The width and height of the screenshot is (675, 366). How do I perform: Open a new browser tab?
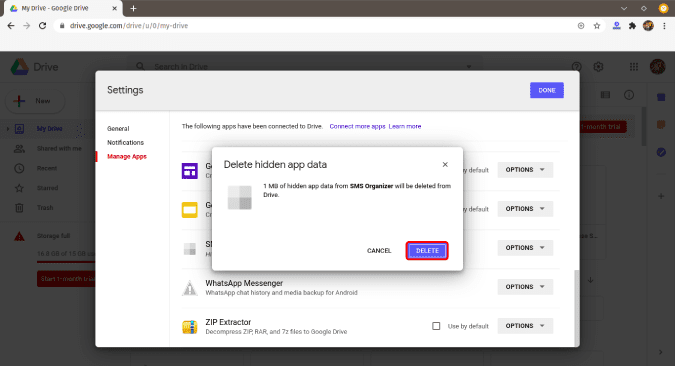coord(133,8)
